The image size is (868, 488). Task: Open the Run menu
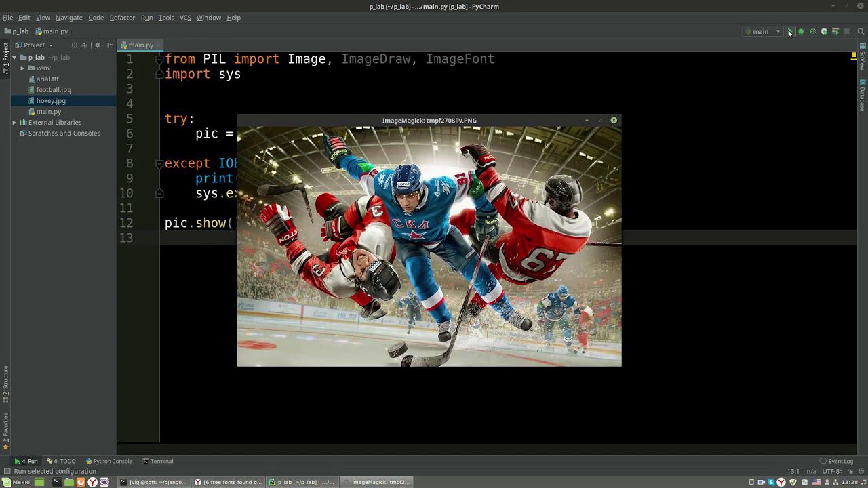point(146,18)
